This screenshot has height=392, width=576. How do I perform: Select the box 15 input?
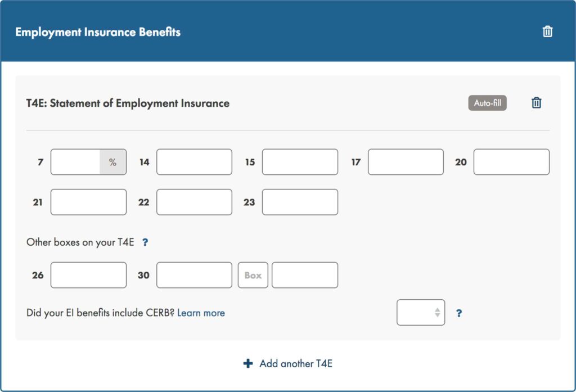tap(300, 162)
